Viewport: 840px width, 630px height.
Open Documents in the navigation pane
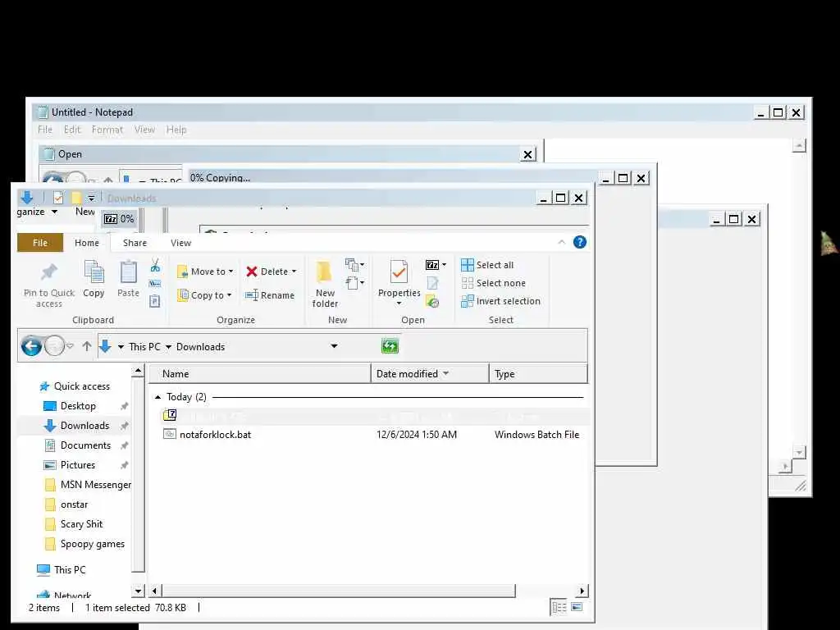pyautogui.click(x=85, y=445)
